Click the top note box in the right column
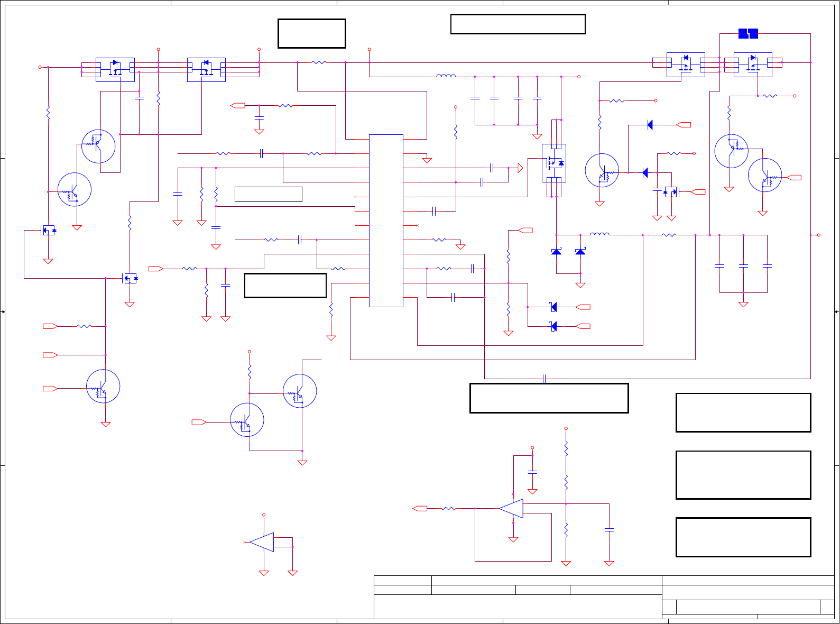The width and height of the screenshot is (840, 624). (743, 412)
